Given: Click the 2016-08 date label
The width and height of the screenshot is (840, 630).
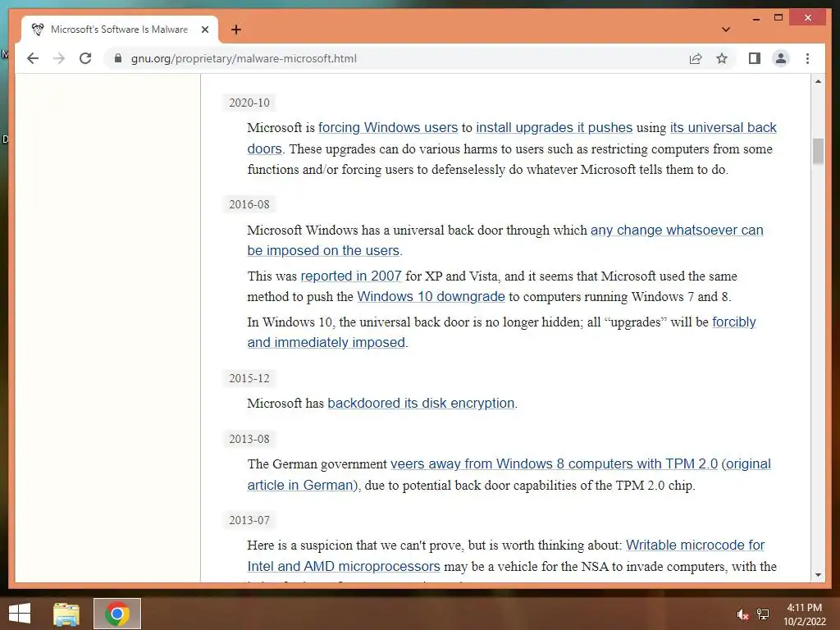Looking at the screenshot, I should 249,204.
